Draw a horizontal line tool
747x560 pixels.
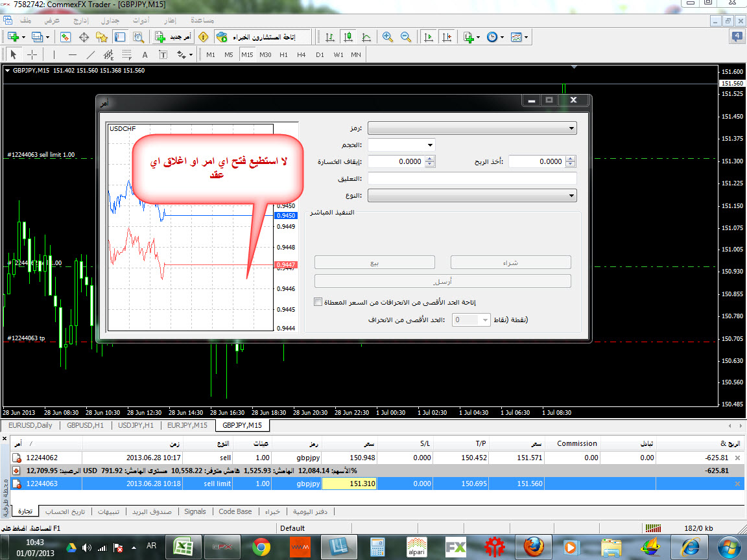73,54
